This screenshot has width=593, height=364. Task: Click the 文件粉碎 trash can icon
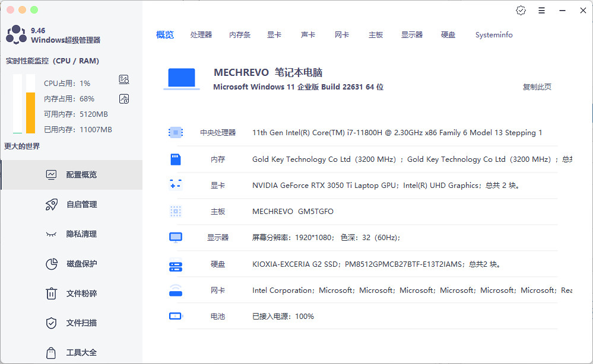coord(51,293)
